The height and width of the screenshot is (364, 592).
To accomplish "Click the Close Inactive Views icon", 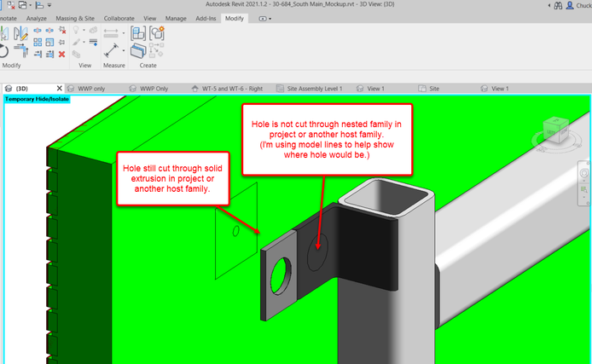I will [11, 5].
